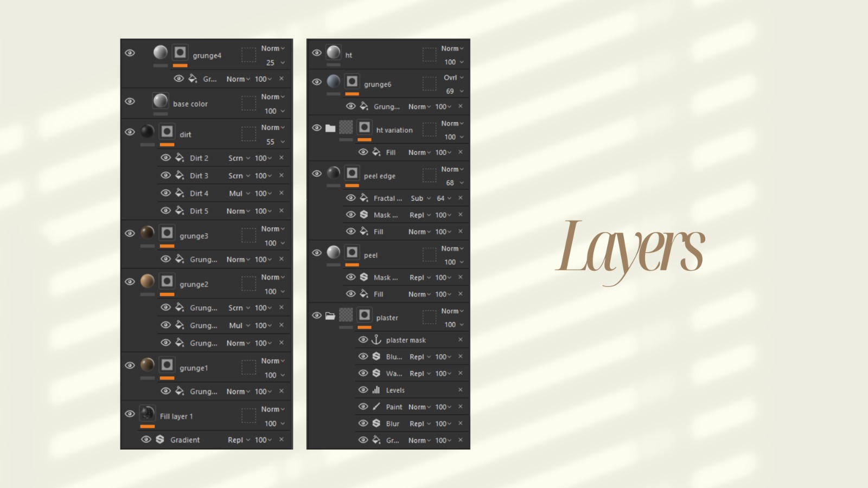This screenshot has width=868, height=488.
Task: Click the ht variation folder icon
Action: [x=330, y=129]
